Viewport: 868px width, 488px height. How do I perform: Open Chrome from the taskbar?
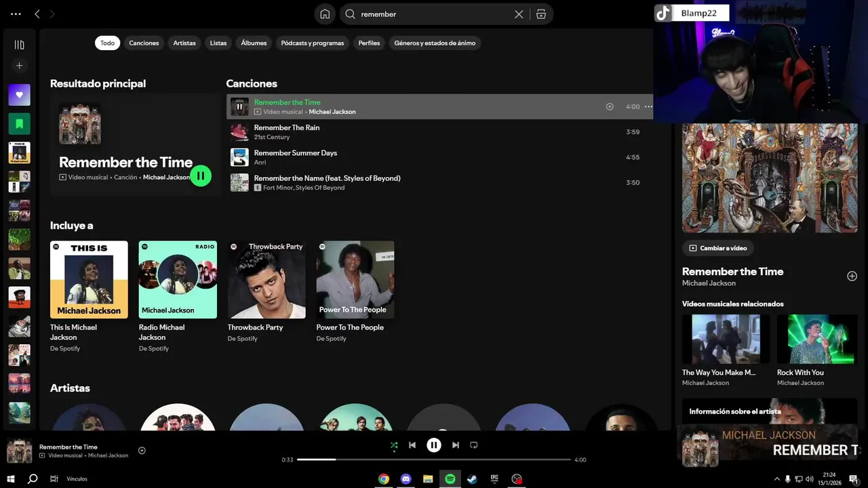384,479
